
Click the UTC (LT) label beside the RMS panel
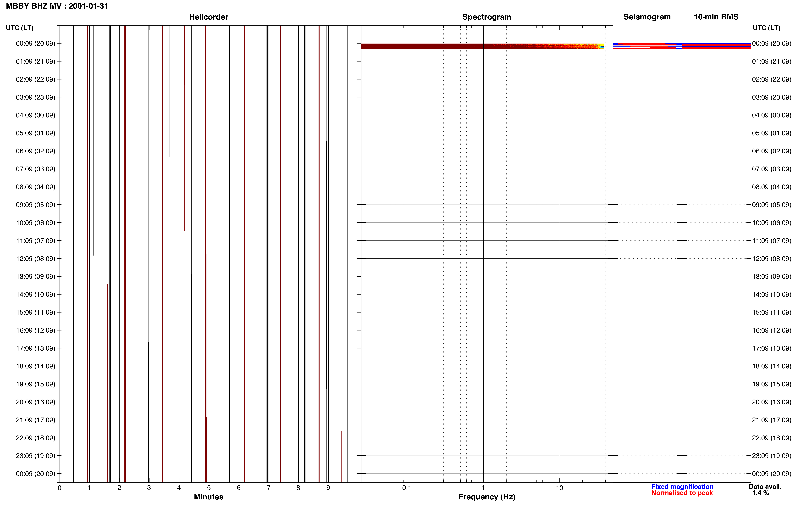pos(766,28)
